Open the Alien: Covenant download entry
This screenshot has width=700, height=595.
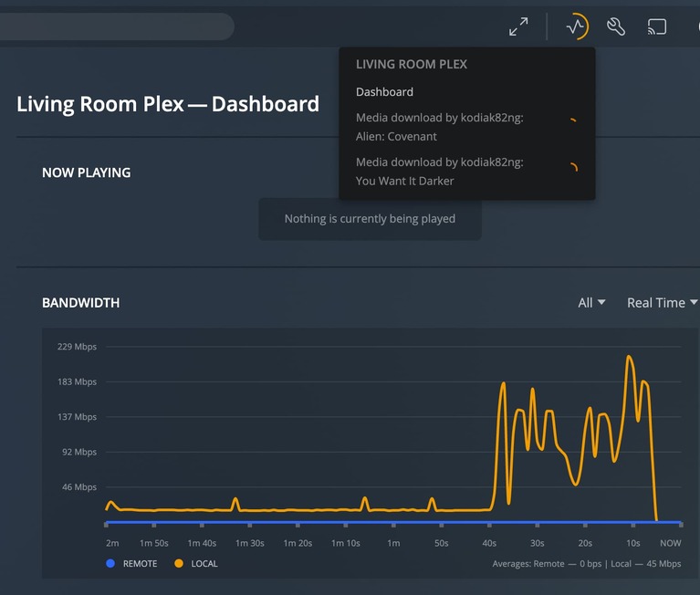(x=466, y=127)
